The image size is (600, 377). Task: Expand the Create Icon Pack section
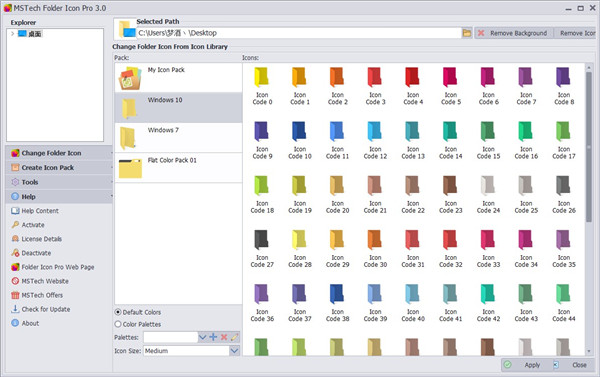[59, 168]
